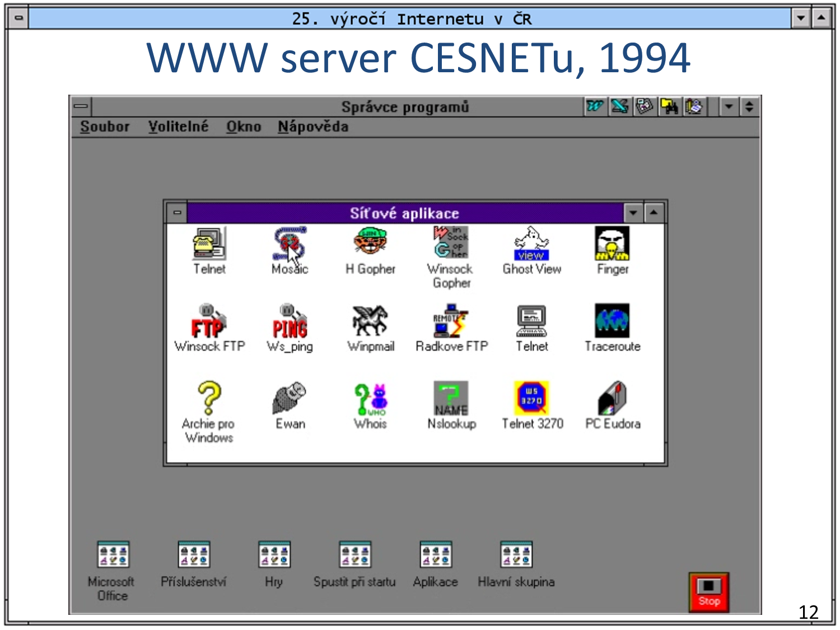Open the Winpmail pegasus icon
The image size is (840, 630).
coord(370,320)
